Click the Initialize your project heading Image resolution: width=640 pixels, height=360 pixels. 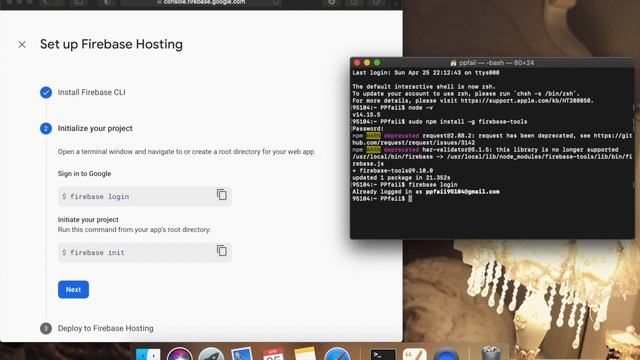click(x=95, y=128)
